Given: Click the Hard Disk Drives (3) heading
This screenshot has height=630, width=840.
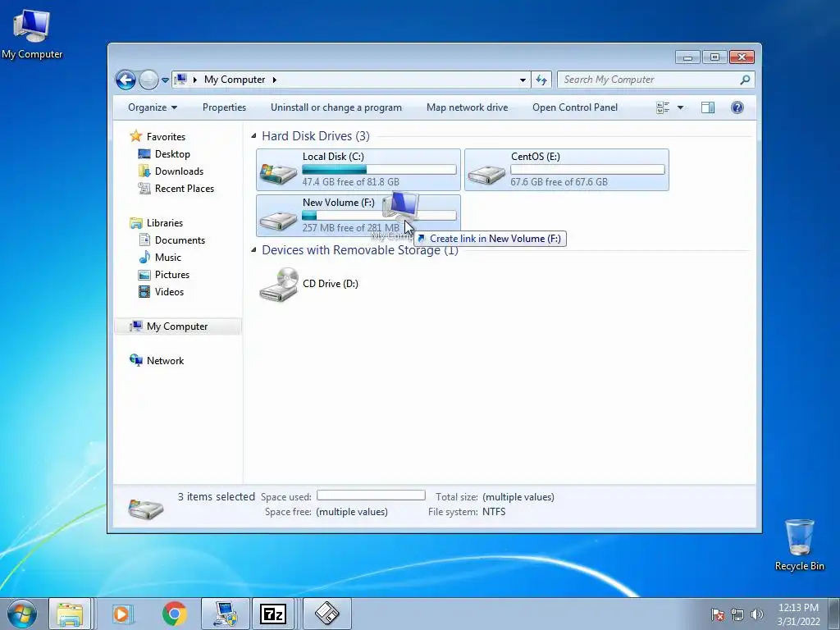Looking at the screenshot, I should (x=316, y=136).
